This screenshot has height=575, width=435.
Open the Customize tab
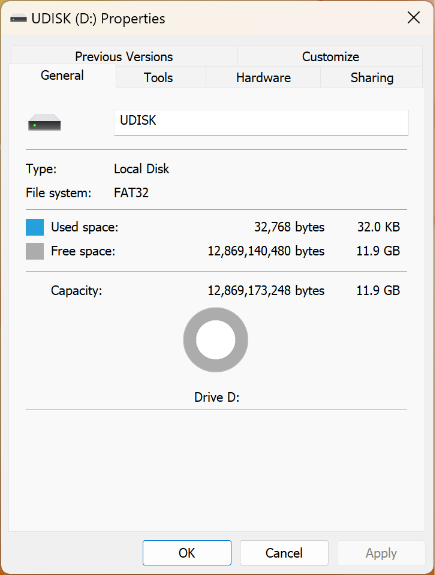330,56
